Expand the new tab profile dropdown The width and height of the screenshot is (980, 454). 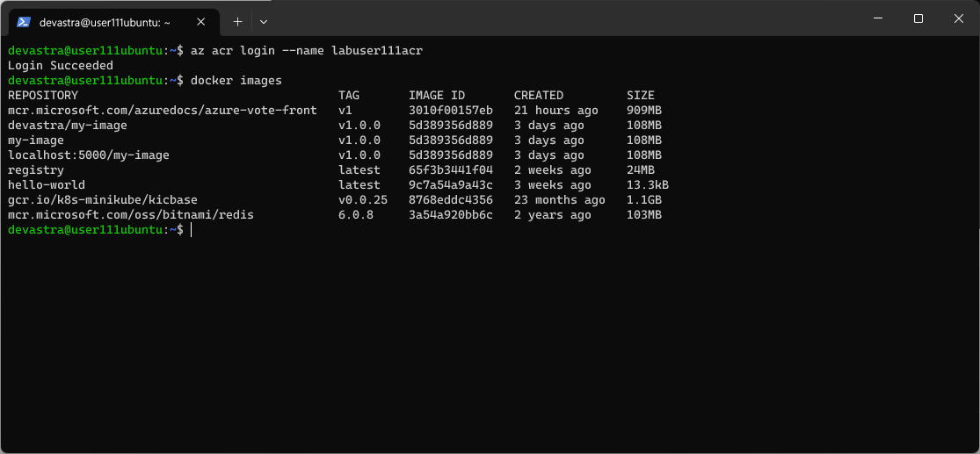point(264,22)
